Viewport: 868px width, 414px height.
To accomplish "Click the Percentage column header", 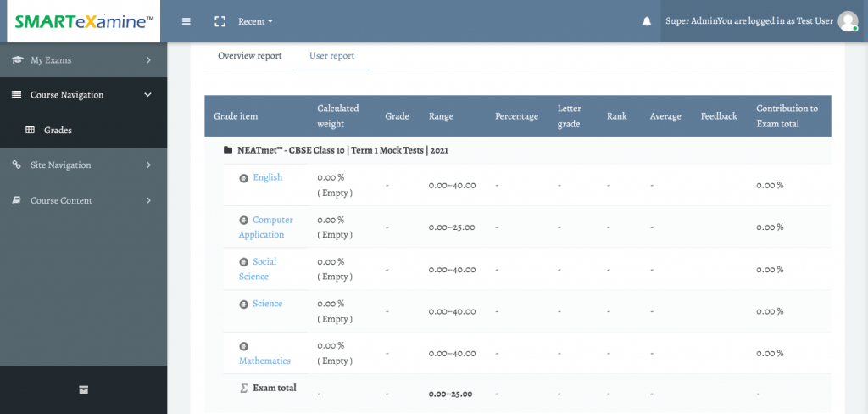I will point(516,116).
